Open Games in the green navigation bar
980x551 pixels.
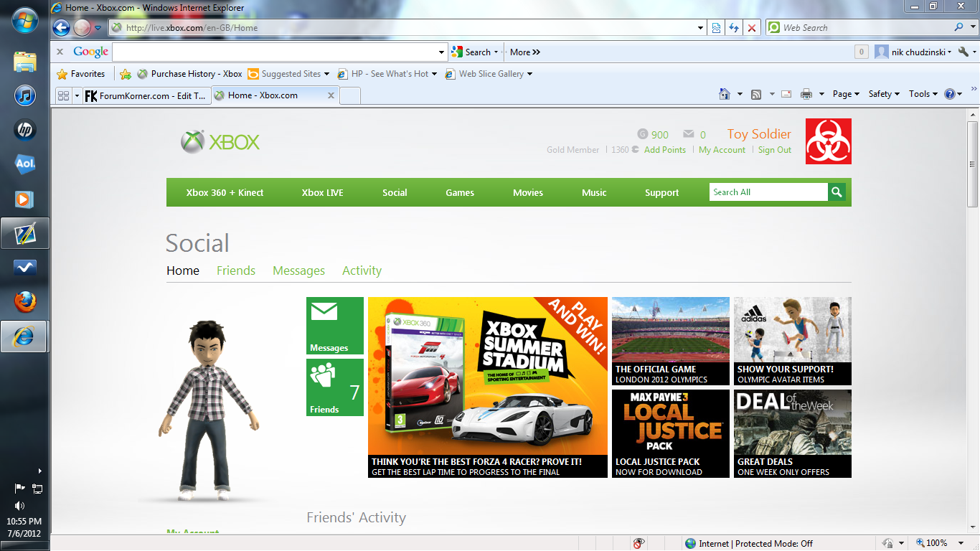[460, 192]
